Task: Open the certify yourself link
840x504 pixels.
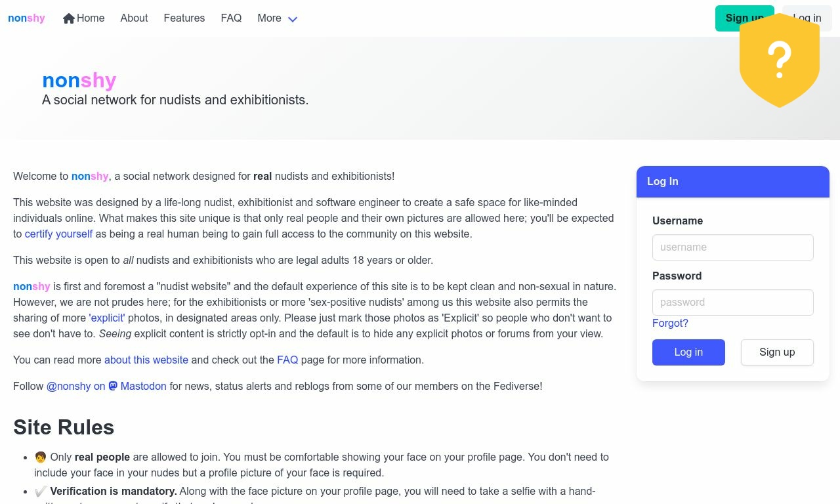Action: [x=58, y=234]
